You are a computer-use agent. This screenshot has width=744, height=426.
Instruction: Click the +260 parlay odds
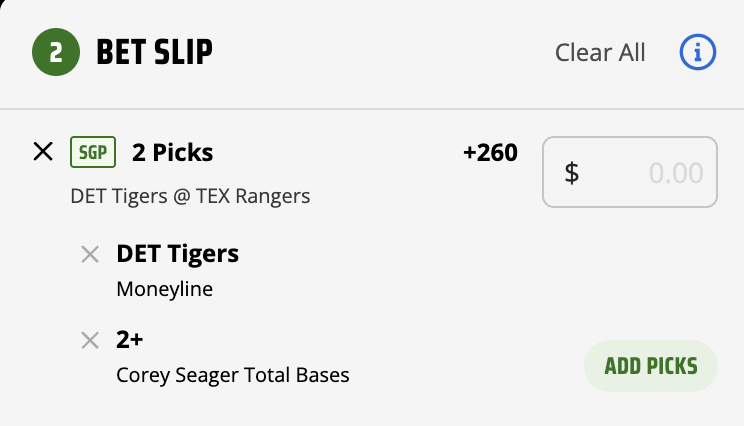click(490, 153)
